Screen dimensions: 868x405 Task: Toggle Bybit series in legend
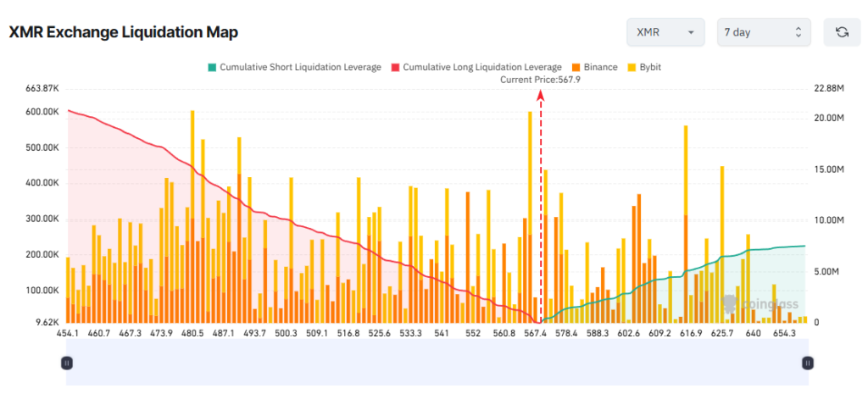click(x=644, y=68)
